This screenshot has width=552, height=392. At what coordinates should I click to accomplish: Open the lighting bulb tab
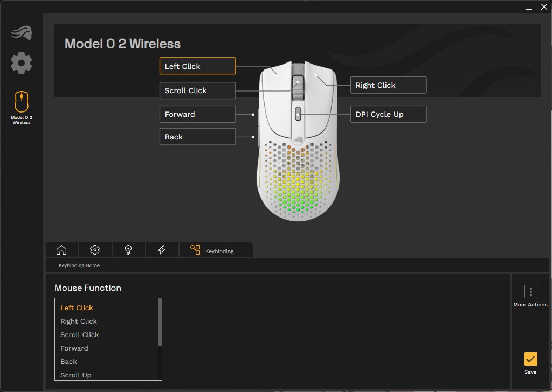[128, 250]
